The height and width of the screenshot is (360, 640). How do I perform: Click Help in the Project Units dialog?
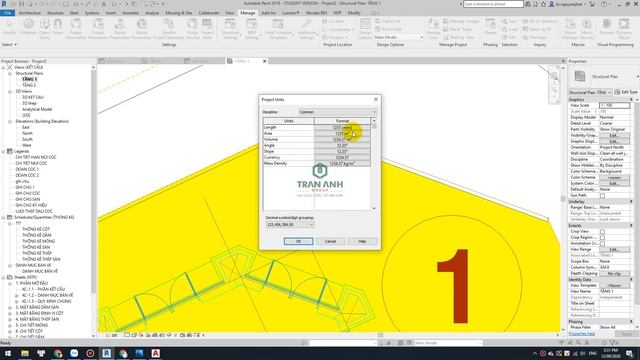(x=362, y=241)
